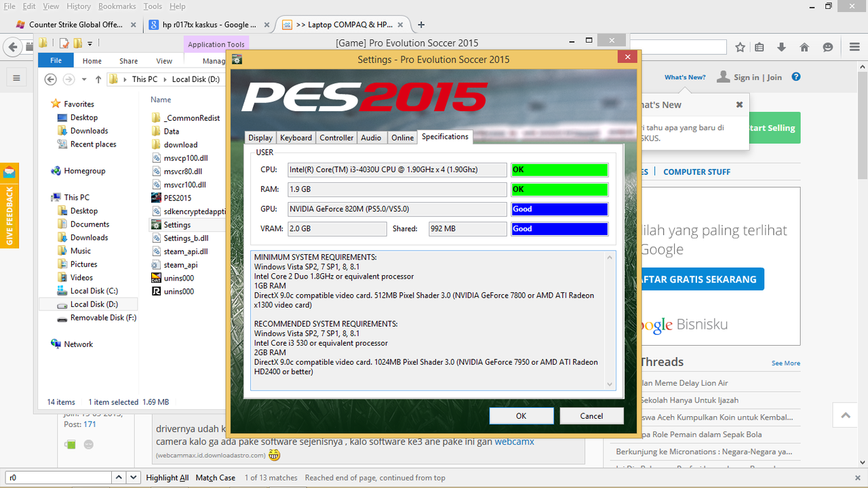This screenshot has width=868, height=488.
Task: Toggle the Match Case find option
Action: (x=216, y=478)
